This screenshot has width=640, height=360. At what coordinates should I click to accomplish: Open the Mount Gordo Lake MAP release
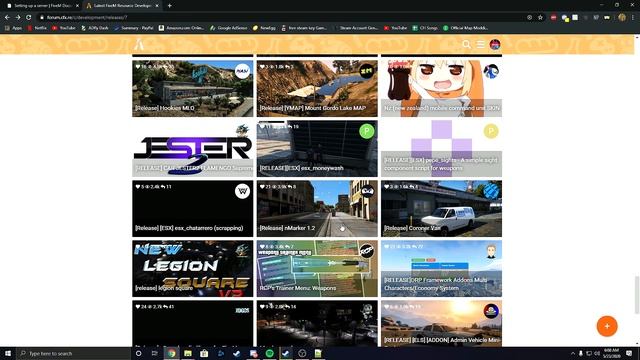click(x=317, y=89)
